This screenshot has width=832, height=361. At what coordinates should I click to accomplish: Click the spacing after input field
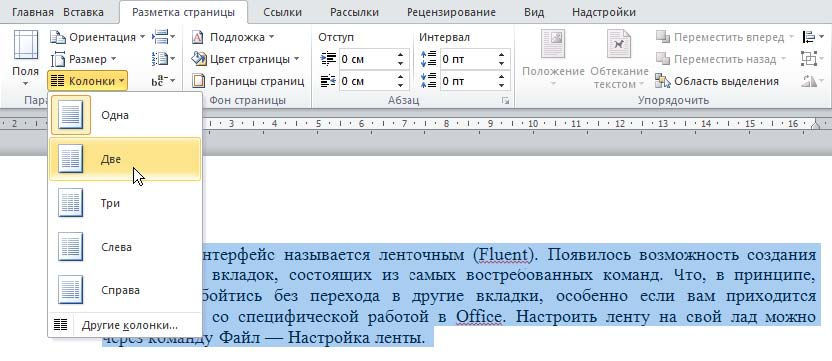point(467,81)
